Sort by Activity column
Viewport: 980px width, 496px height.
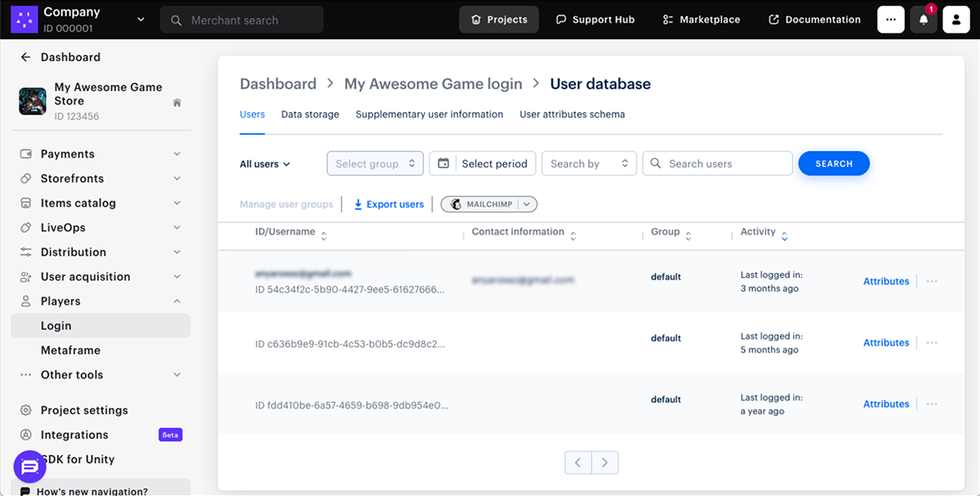pyautogui.click(x=784, y=236)
